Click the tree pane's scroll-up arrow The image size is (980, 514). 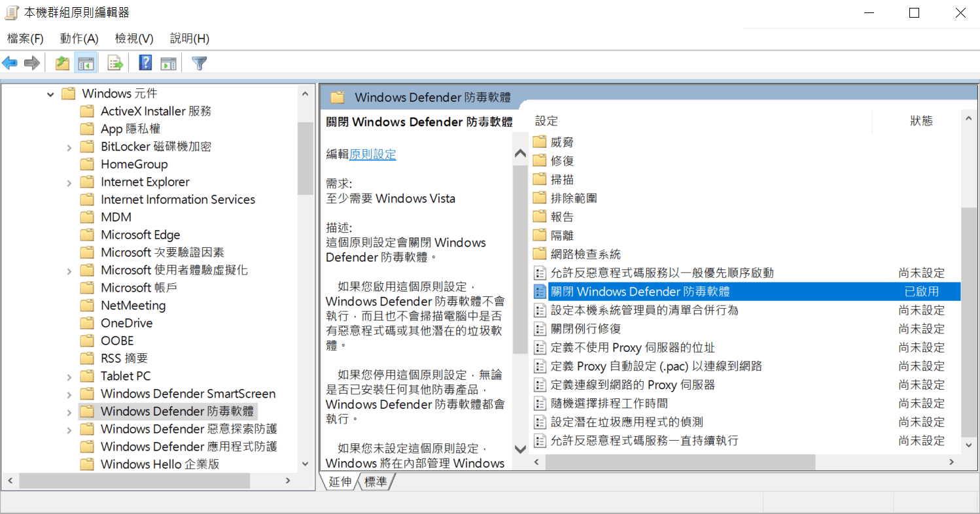click(x=305, y=94)
